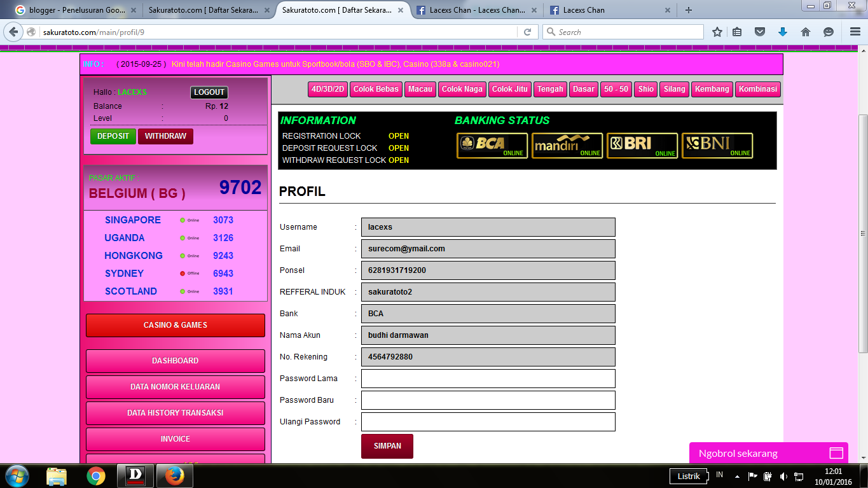Click the URL address bar
868x488 pixels.
tap(280, 32)
